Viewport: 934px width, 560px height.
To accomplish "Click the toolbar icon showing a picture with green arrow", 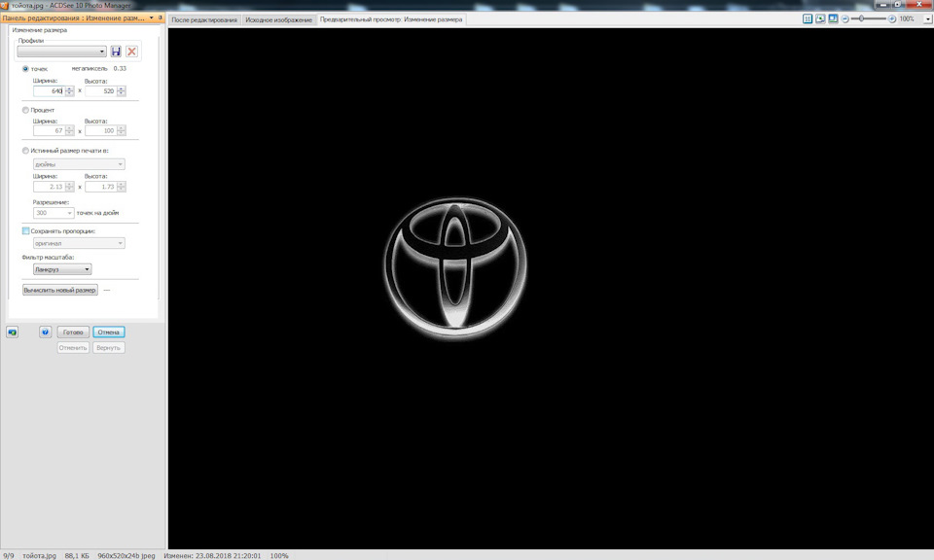I will click(x=820, y=19).
